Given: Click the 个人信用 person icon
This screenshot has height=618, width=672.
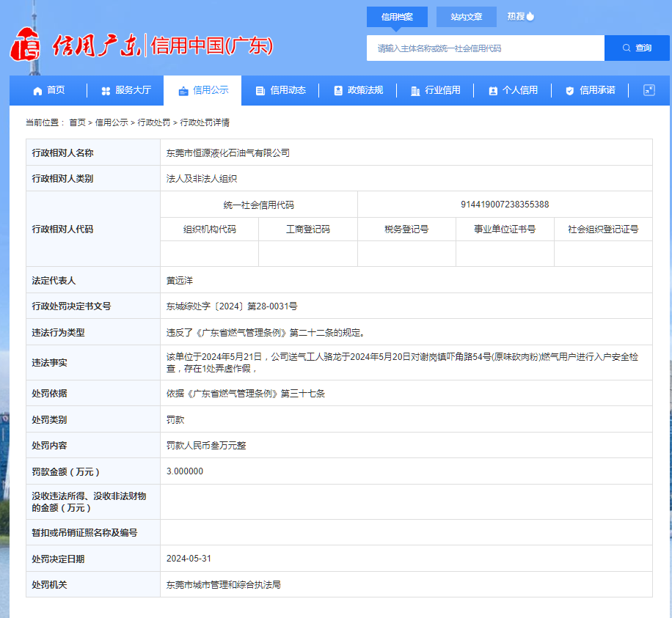Looking at the screenshot, I should point(493,91).
